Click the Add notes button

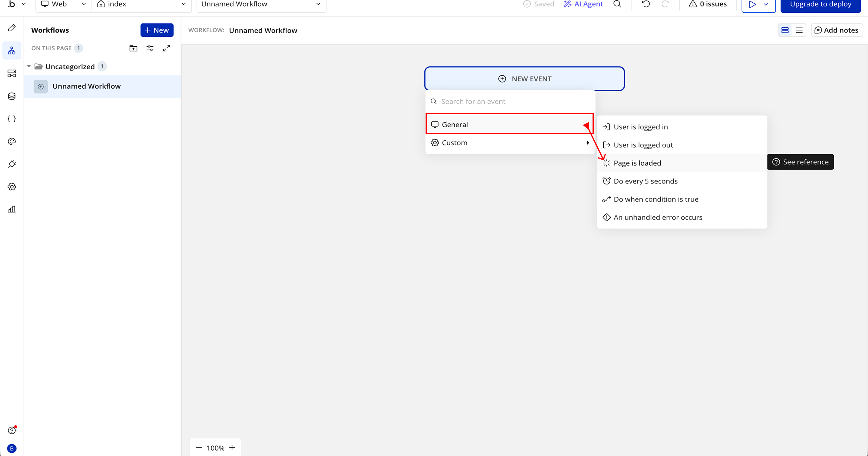[836, 30]
